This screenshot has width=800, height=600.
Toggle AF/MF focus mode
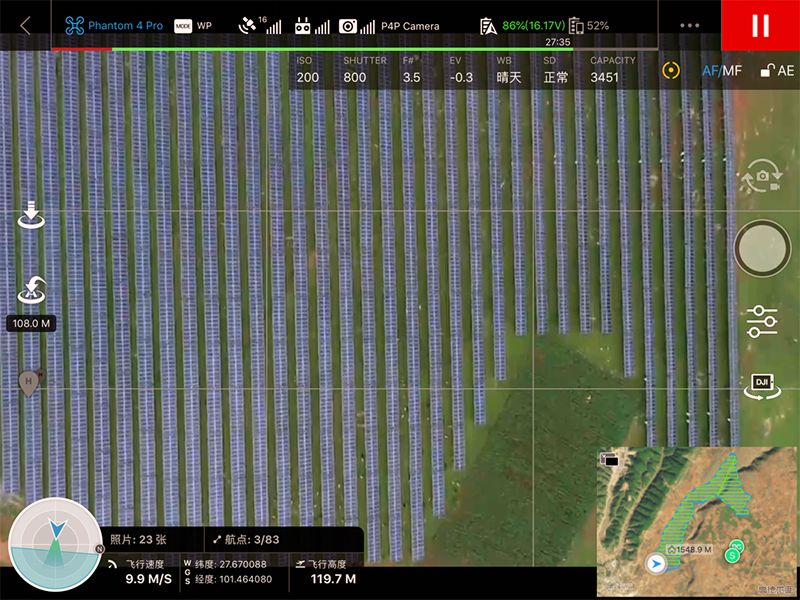tap(721, 71)
